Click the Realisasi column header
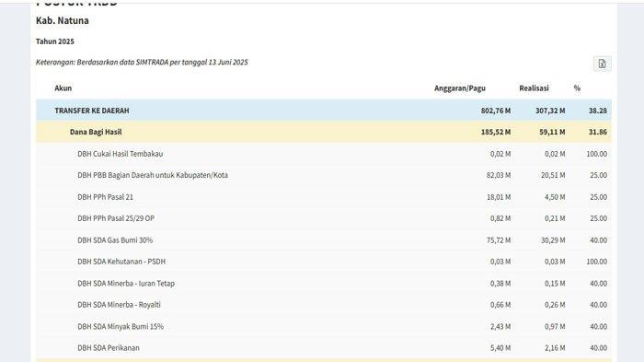This screenshot has width=644, height=362. 534,88
